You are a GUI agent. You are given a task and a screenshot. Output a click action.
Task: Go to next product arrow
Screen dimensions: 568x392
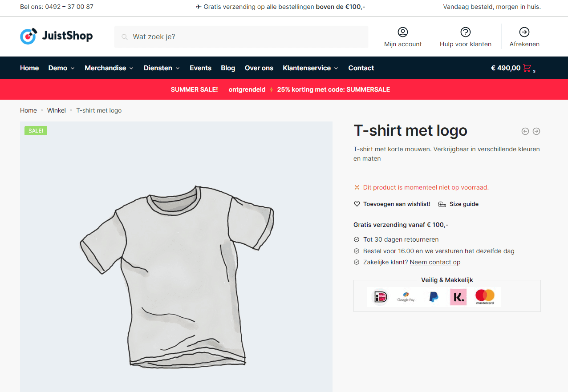tap(536, 131)
